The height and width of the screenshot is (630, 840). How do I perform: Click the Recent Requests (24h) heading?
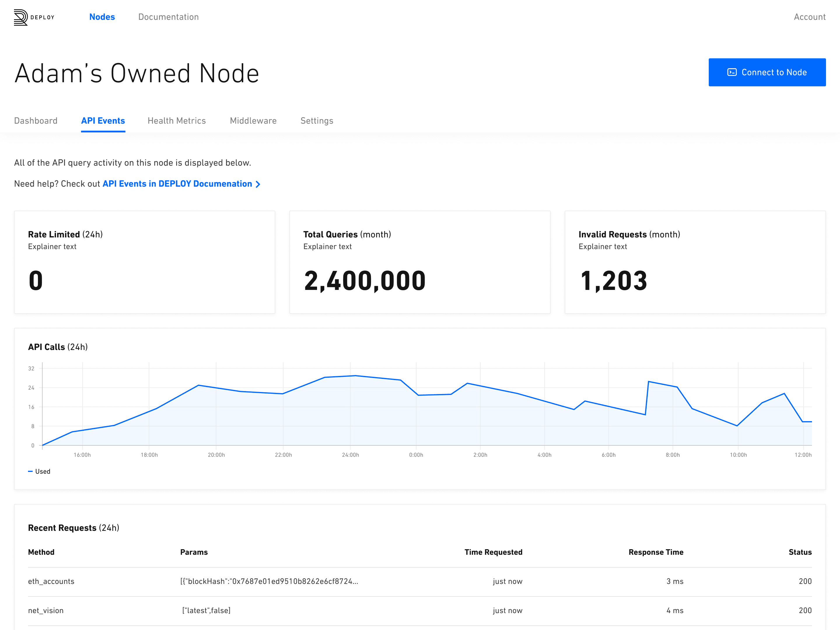(74, 528)
